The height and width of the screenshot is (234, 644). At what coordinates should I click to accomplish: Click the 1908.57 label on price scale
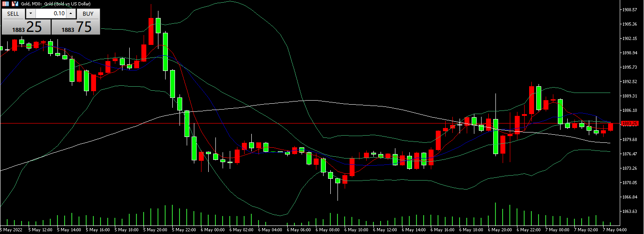coord(630,9)
